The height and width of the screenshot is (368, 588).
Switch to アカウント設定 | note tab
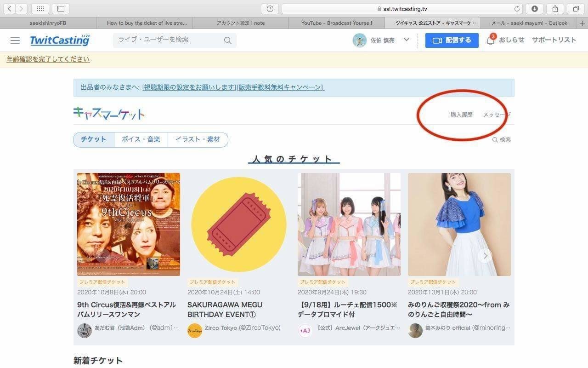click(x=241, y=23)
